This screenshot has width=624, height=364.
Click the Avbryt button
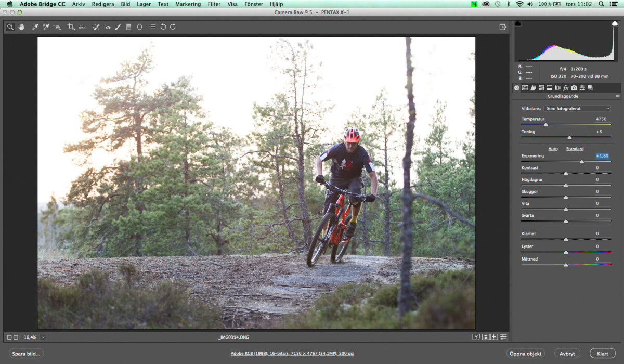tap(567, 354)
